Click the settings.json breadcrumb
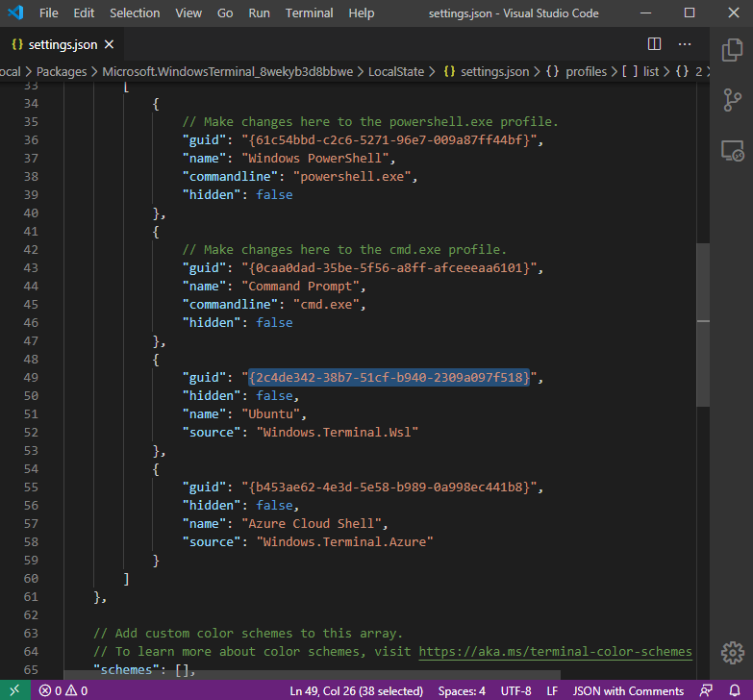This screenshot has width=753, height=700. (x=486, y=71)
